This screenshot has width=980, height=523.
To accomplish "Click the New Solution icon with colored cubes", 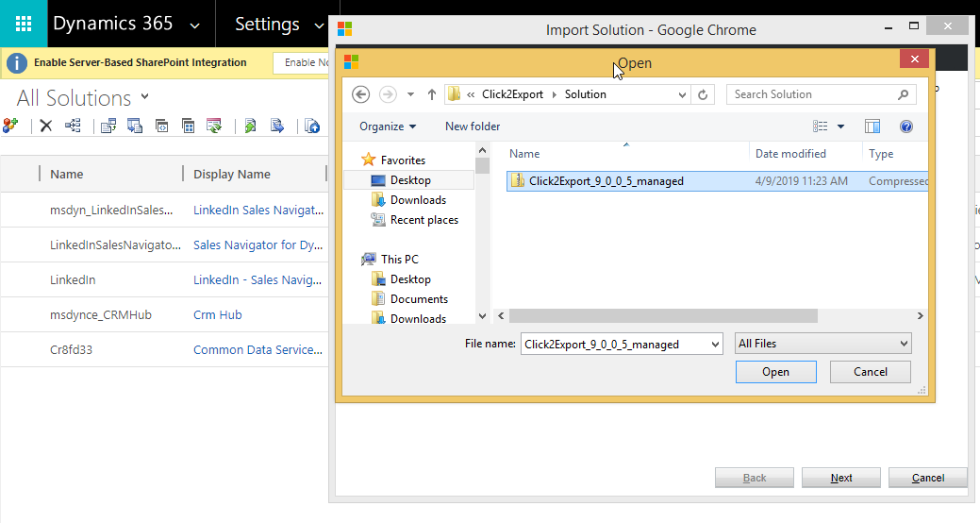I will [x=10, y=126].
